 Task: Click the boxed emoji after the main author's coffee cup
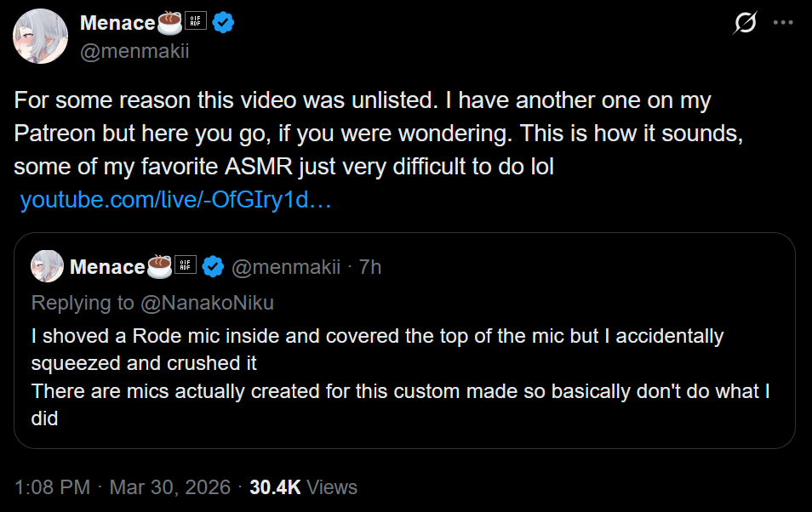tap(197, 23)
